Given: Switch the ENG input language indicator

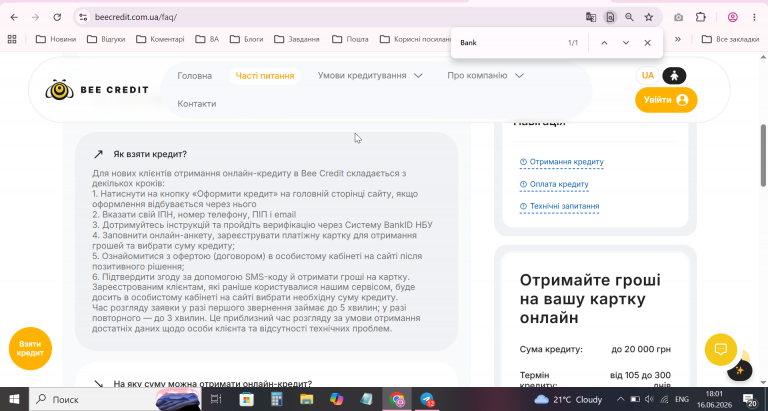Looking at the screenshot, I should point(681,399).
